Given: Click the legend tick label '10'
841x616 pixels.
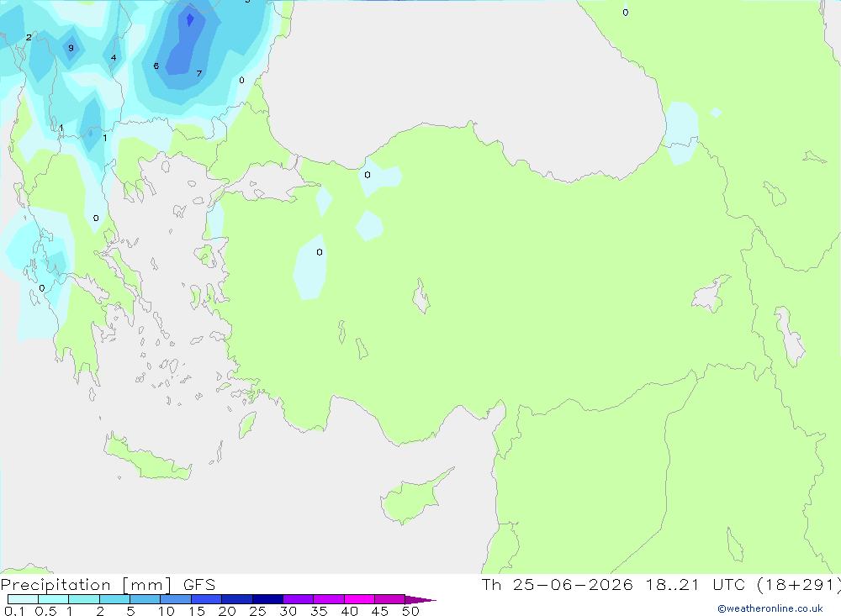Looking at the screenshot, I should 167,611.
